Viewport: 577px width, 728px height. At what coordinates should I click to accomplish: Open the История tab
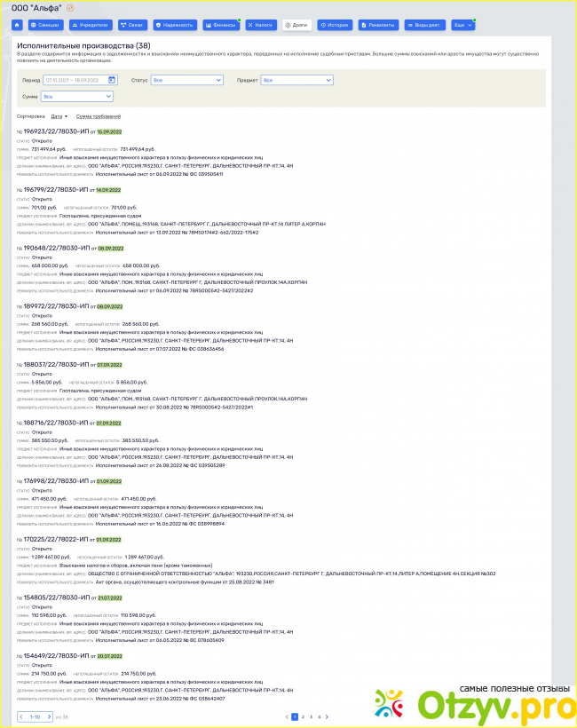tap(335, 25)
